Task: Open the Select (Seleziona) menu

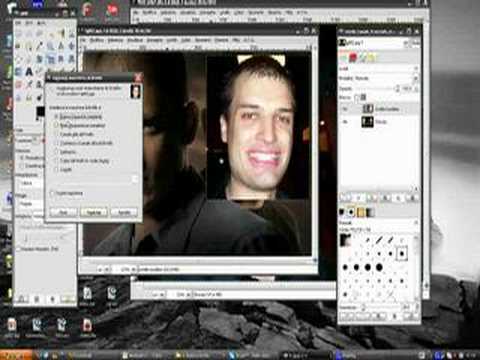Action: [x=115, y=40]
